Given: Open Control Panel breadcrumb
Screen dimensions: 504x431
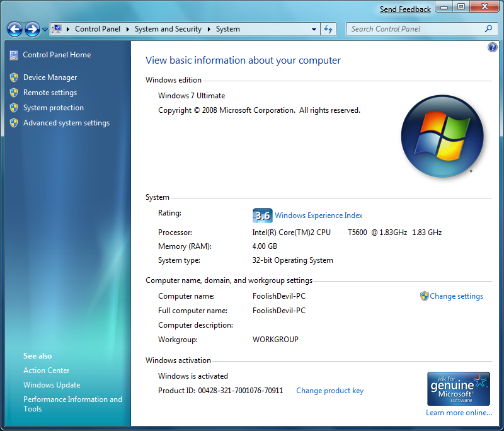Looking at the screenshot, I should [98, 29].
